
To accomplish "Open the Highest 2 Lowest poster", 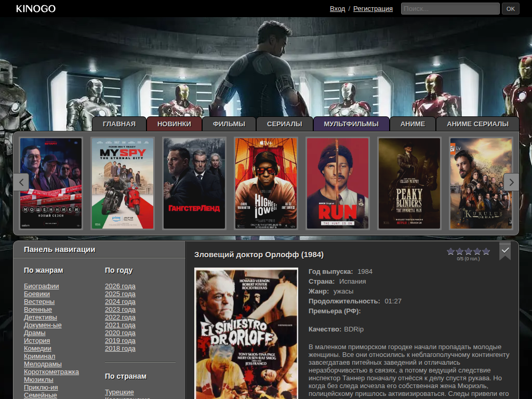I will pos(266,183).
